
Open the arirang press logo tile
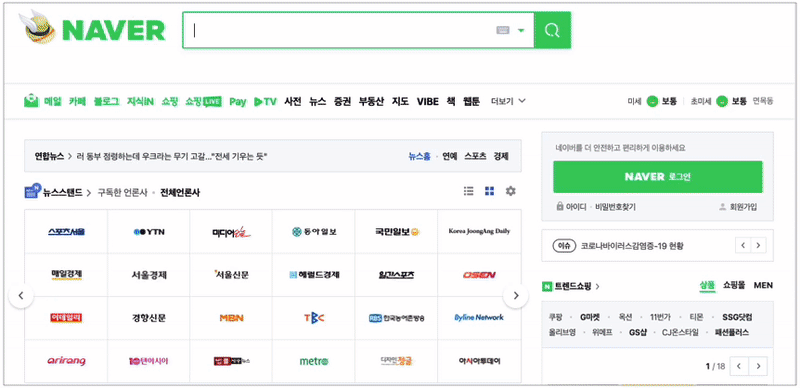66,361
